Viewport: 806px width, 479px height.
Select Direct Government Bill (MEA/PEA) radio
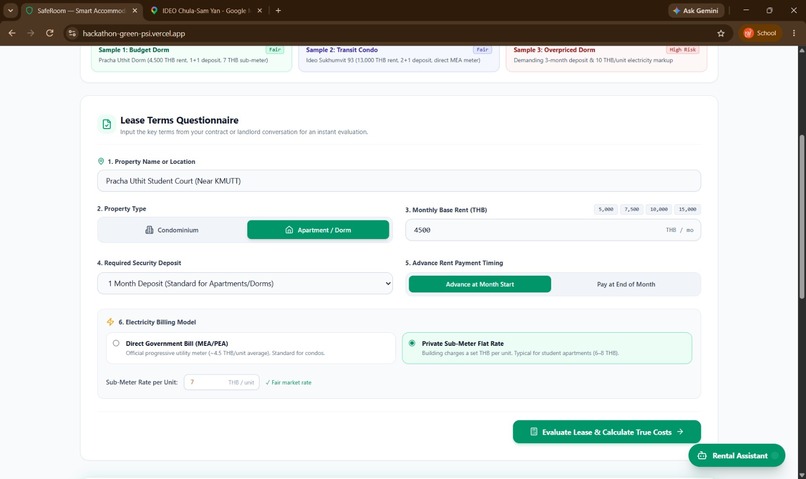coord(116,343)
